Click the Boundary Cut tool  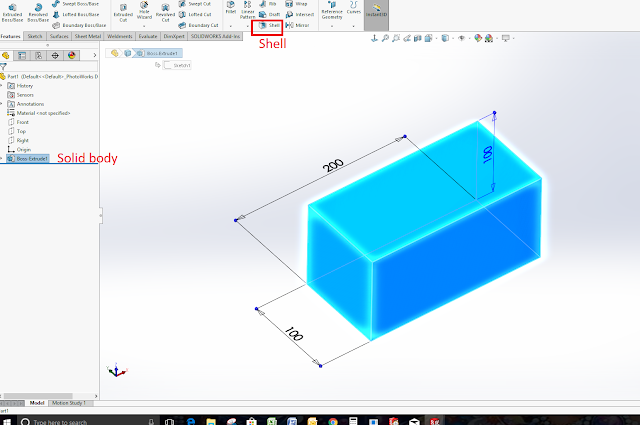pos(198,25)
